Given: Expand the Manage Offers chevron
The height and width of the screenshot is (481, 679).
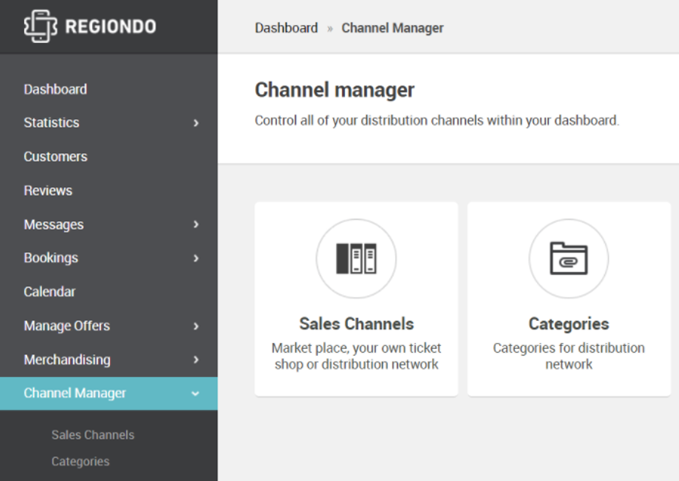Looking at the screenshot, I should 196,326.
